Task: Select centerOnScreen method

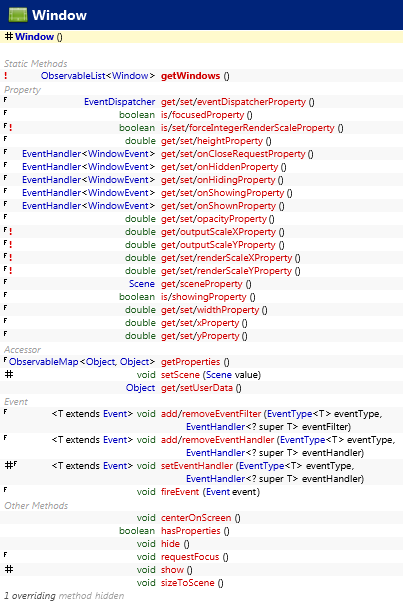Action: tap(196, 518)
